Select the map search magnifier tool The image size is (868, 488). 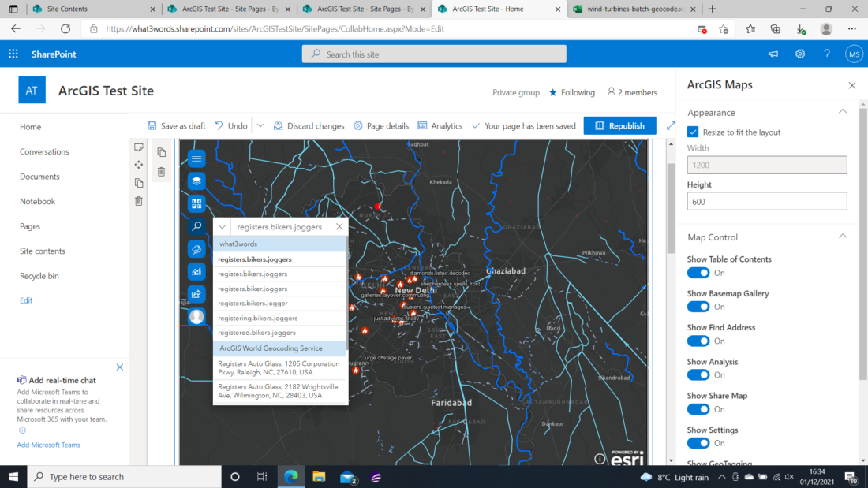[x=196, y=226]
